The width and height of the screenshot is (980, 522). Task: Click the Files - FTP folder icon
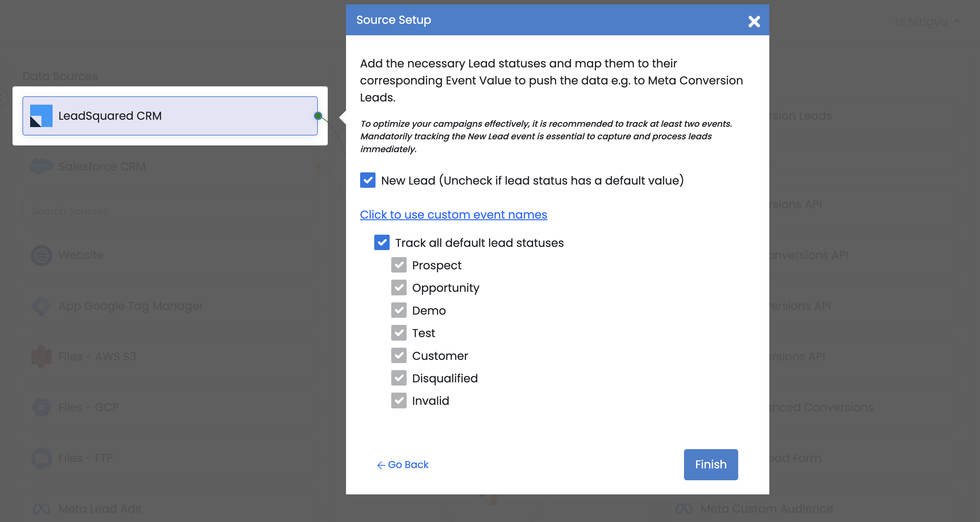click(x=41, y=458)
